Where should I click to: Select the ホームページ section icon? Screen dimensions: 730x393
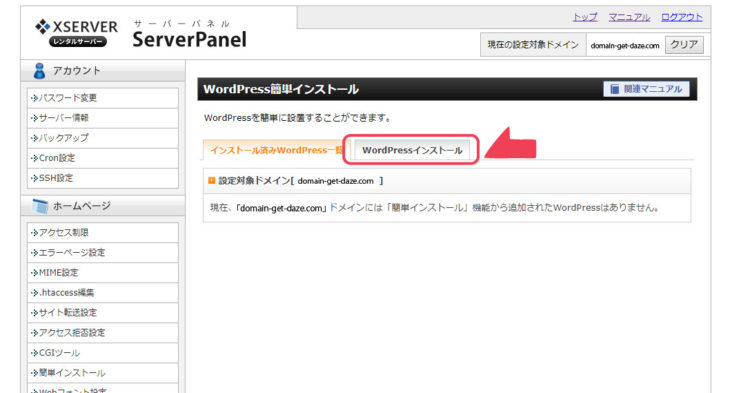[x=41, y=206]
